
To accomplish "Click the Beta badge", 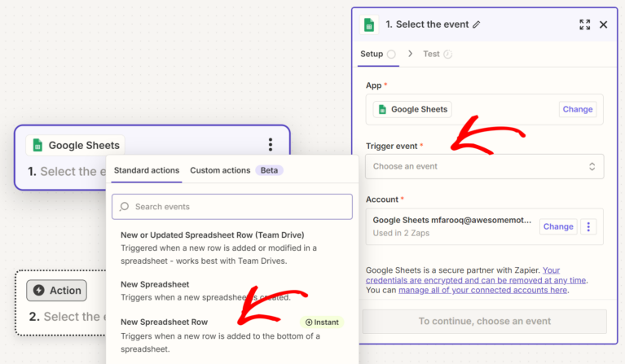I will 269,170.
